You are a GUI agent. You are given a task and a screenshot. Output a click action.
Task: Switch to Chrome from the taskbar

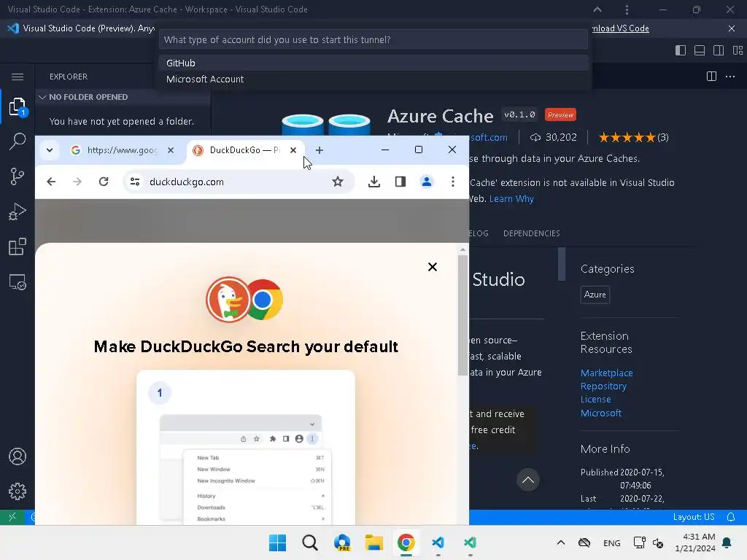click(406, 542)
